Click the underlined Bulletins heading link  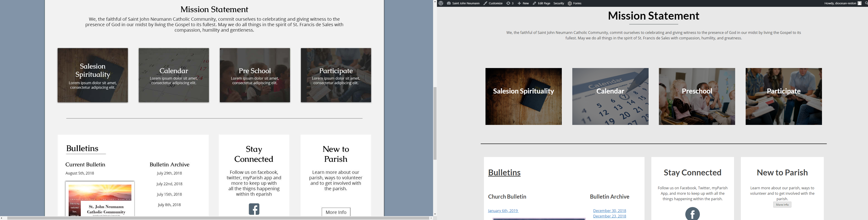pyautogui.click(x=504, y=173)
